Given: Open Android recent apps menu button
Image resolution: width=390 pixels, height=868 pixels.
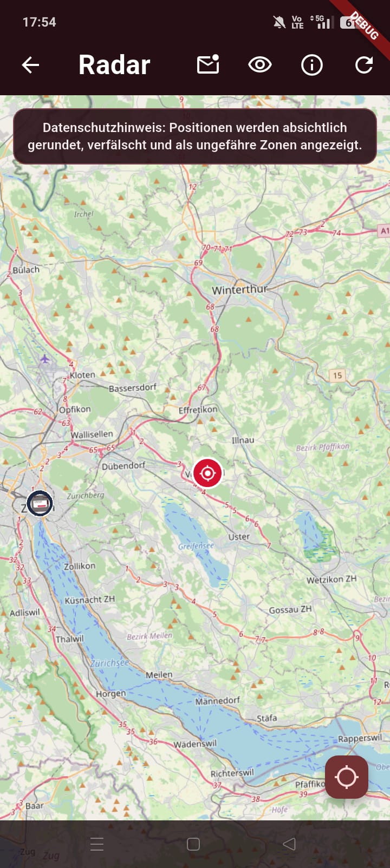Looking at the screenshot, I should point(97,844).
